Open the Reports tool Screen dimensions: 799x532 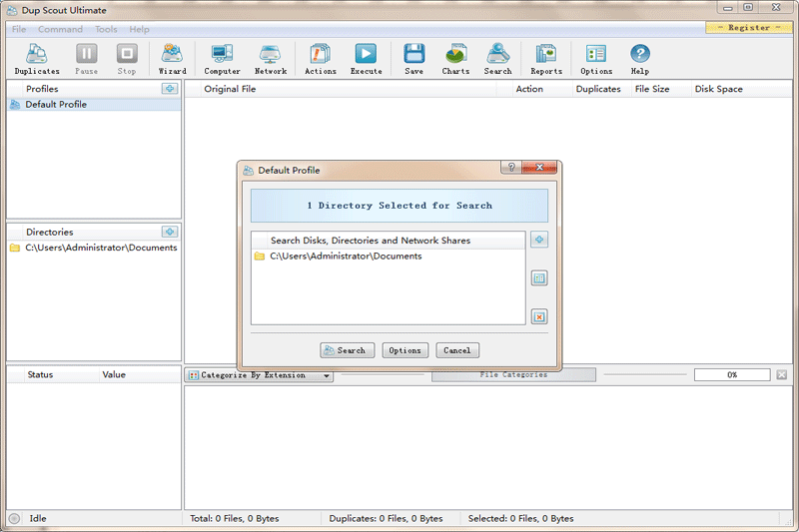(x=546, y=59)
